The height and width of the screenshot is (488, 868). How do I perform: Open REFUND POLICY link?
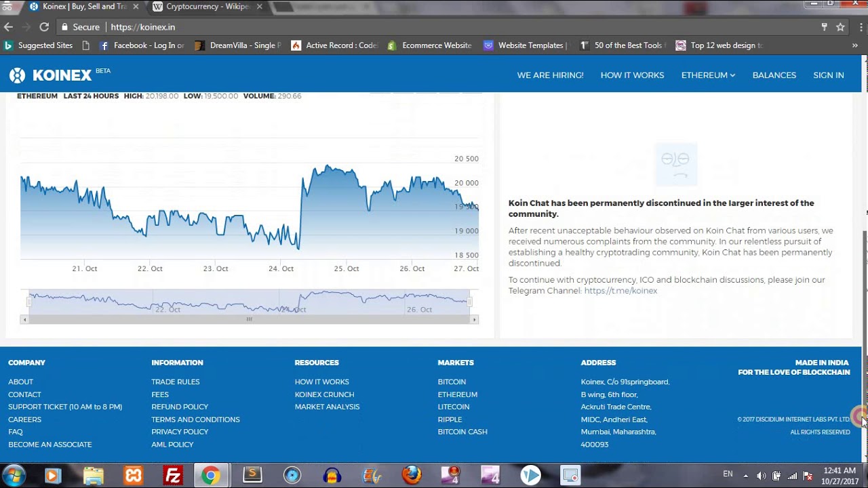180,407
